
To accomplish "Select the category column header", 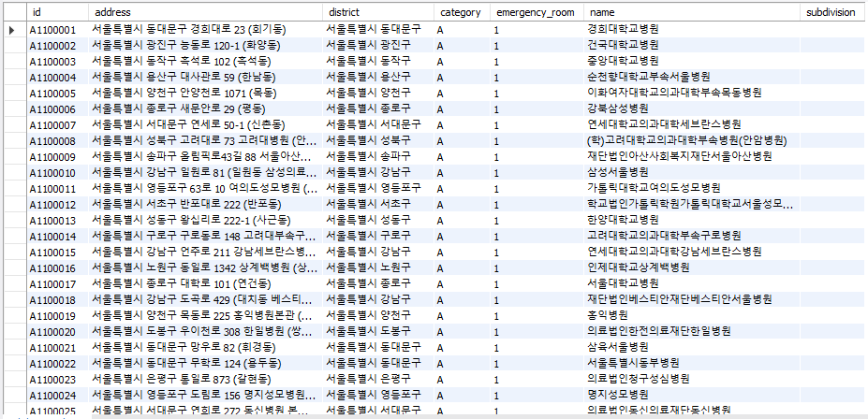I will (x=461, y=12).
